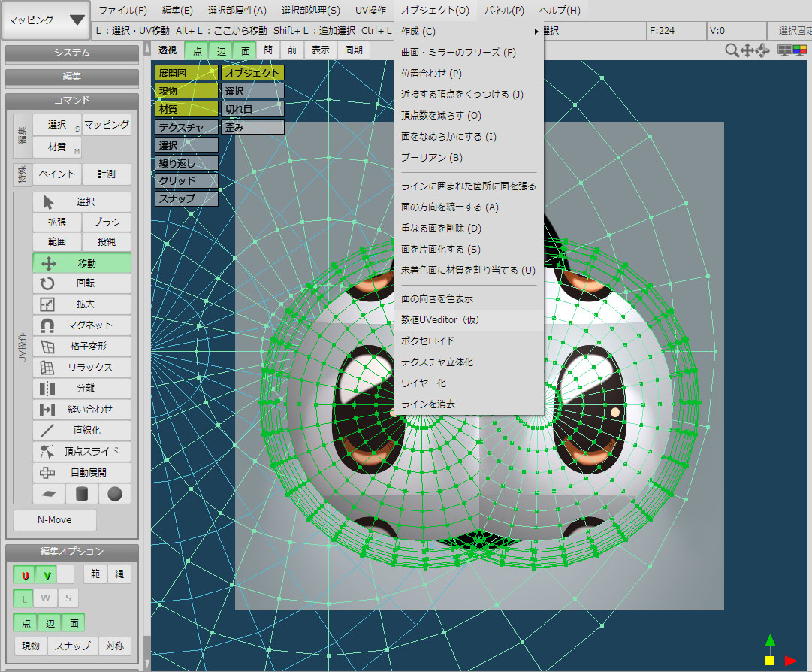Image resolution: width=812 pixels, height=672 pixels.
Task: Toggle the 面 face mode in top toolbar
Action: pos(245,51)
